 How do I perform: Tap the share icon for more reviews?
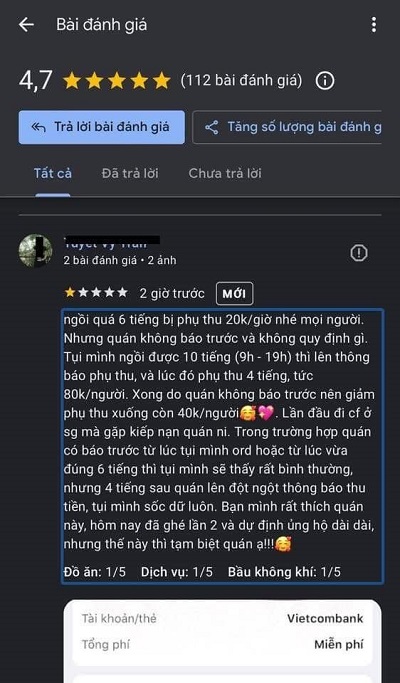[x=212, y=127]
